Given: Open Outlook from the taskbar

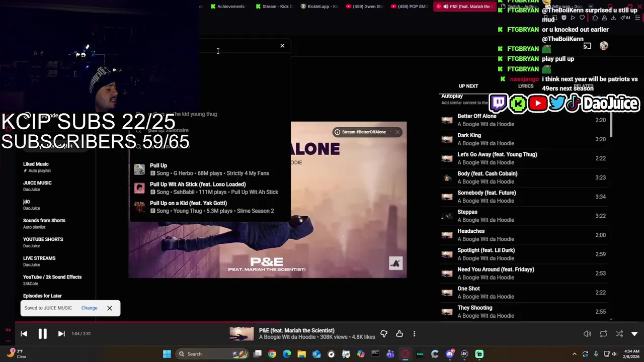Looking at the screenshot, I should point(316,354).
